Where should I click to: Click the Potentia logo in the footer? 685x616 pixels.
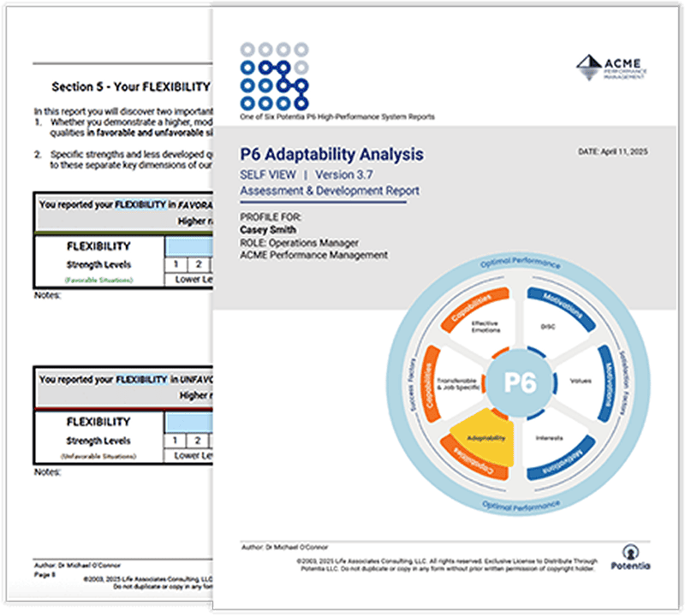coord(630,557)
